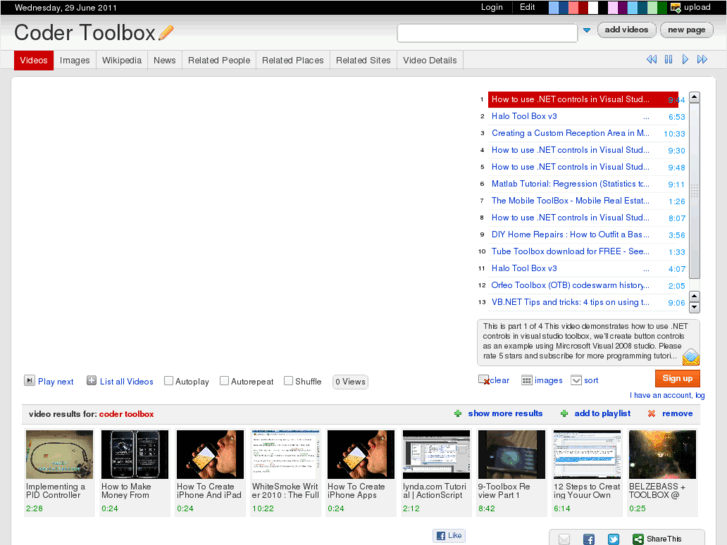Open the Video Details tab
The image size is (727, 545).
pos(430,60)
